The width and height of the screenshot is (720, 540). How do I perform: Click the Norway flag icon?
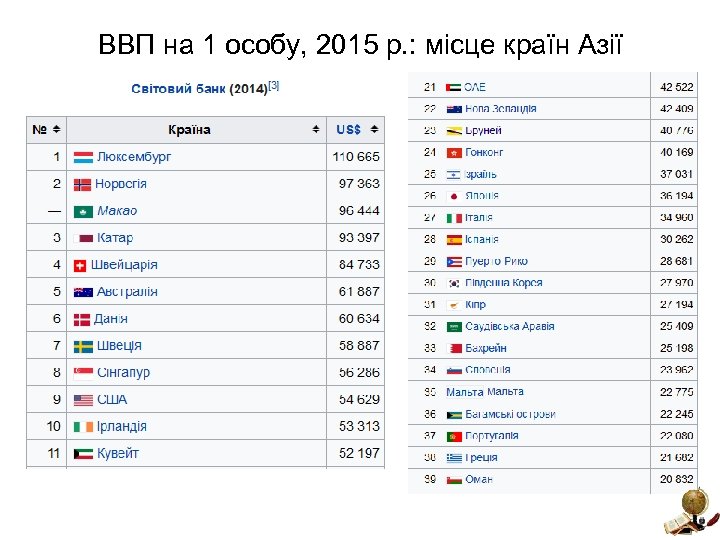click(83, 184)
